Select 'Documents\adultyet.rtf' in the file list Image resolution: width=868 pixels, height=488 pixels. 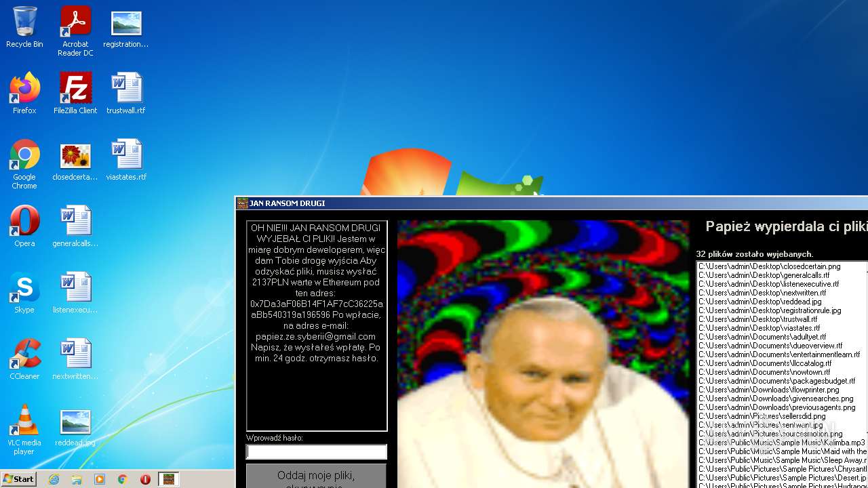762,337
